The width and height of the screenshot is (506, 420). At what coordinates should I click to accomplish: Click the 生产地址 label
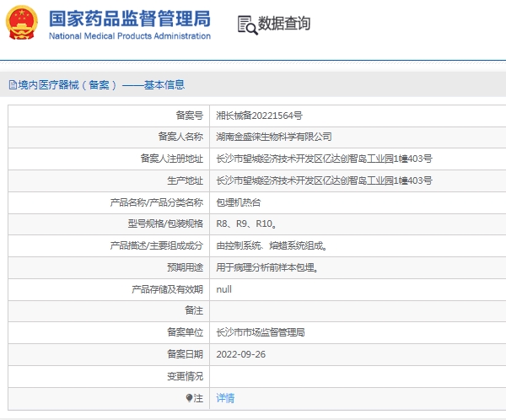coord(186,180)
